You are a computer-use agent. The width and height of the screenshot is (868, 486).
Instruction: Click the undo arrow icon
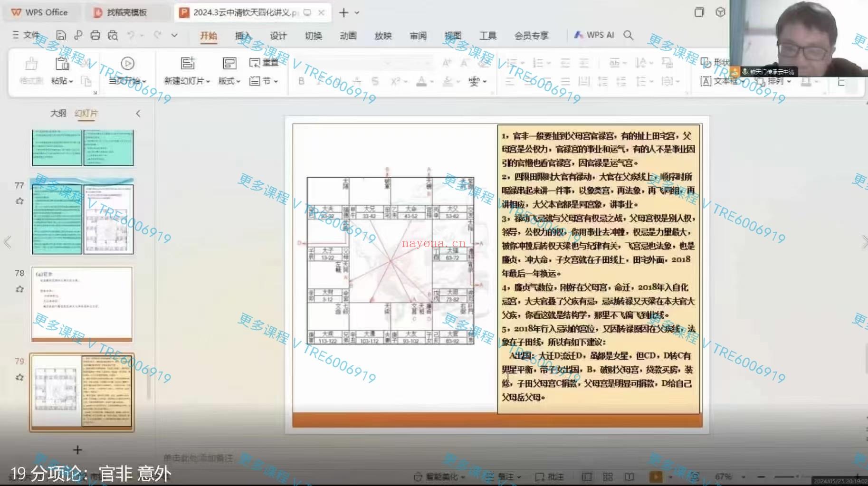pos(131,35)
